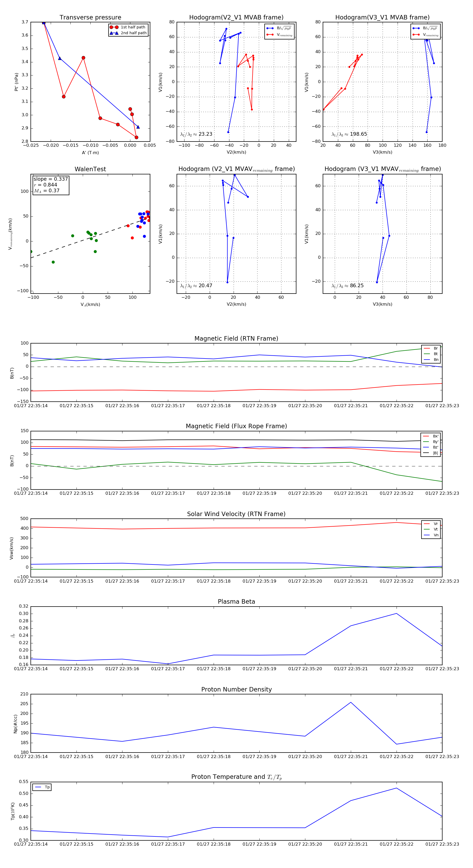Click the 'Np(#/cc)' axis label
Image resolution: width=473 pixels, height=868 pixels.
[15, 723]
